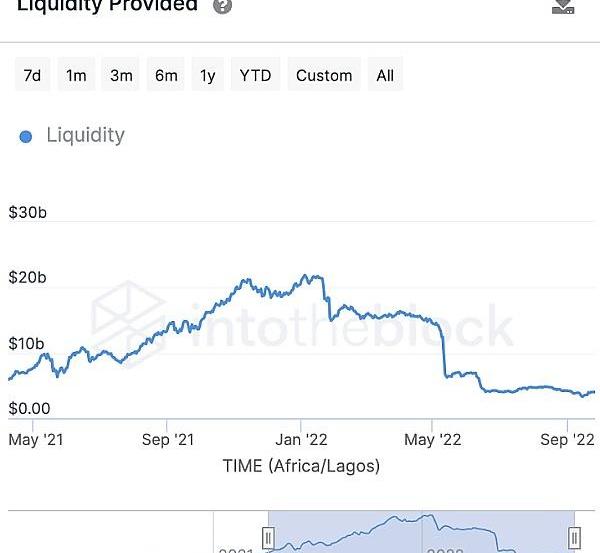Click the left range navigator handle
The width and height of the screenshot is (600, 553).
(267, 538)
